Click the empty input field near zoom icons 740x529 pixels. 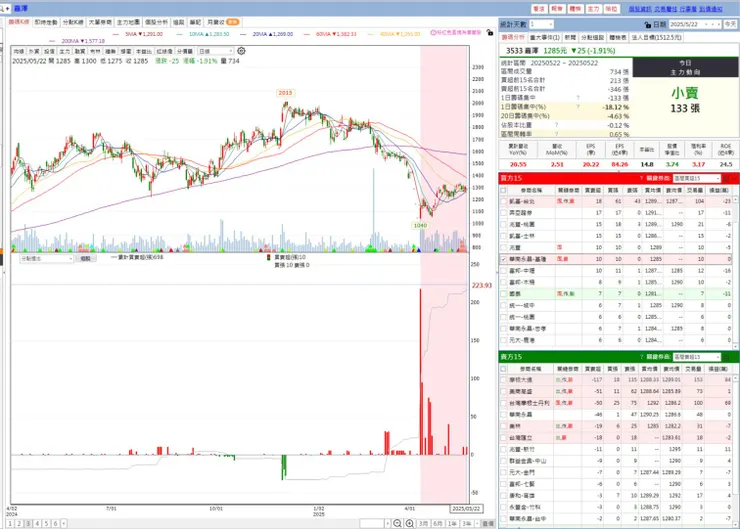[372, 523]
